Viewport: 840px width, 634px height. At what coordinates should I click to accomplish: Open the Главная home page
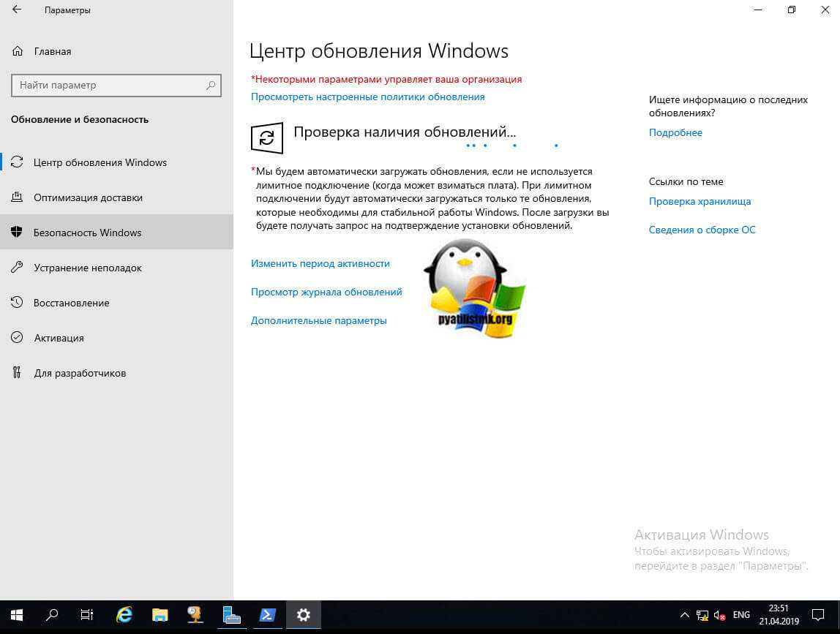click(x=52, y=51)
